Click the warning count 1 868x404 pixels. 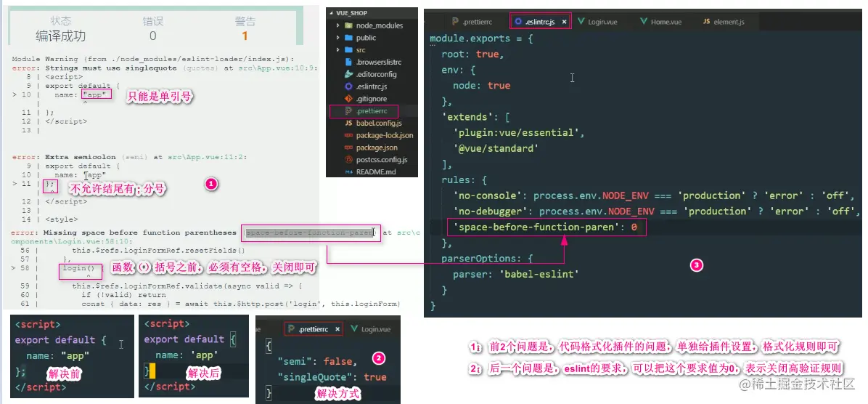tap(245, 36)
